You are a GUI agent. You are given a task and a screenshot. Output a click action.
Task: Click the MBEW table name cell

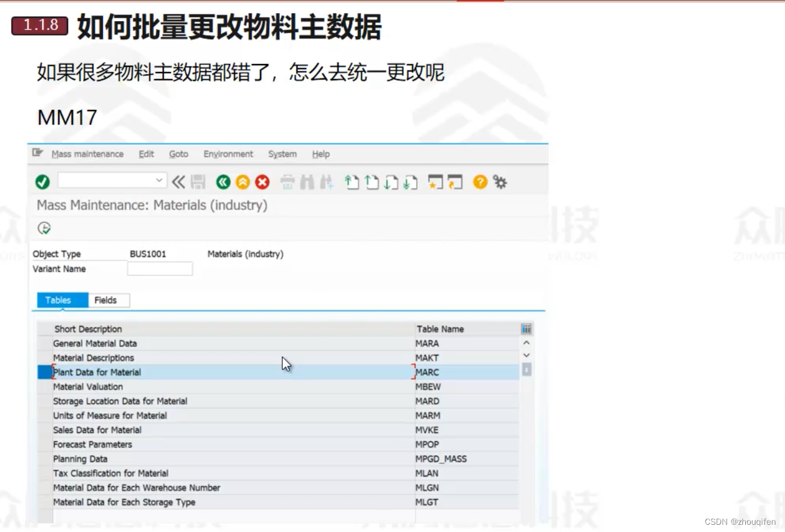tap(467, 387)
